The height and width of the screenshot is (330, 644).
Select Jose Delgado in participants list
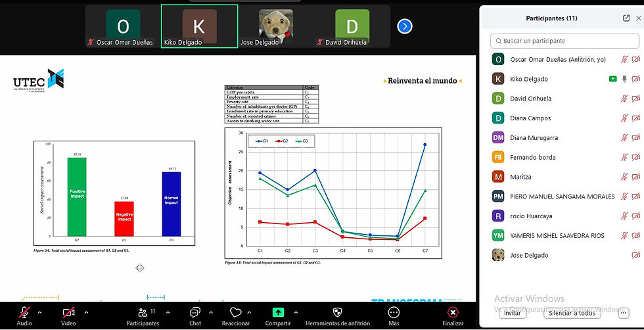[x=564, y=255]
